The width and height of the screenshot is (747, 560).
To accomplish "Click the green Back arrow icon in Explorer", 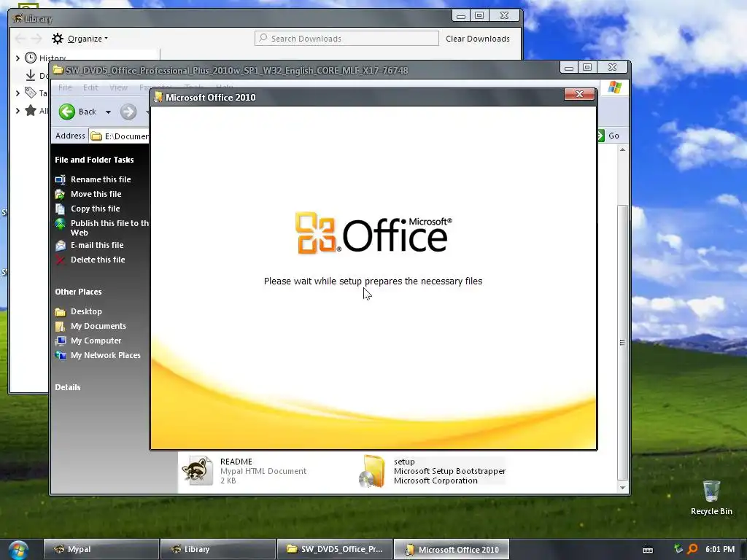I will click(x=67, y=112).
